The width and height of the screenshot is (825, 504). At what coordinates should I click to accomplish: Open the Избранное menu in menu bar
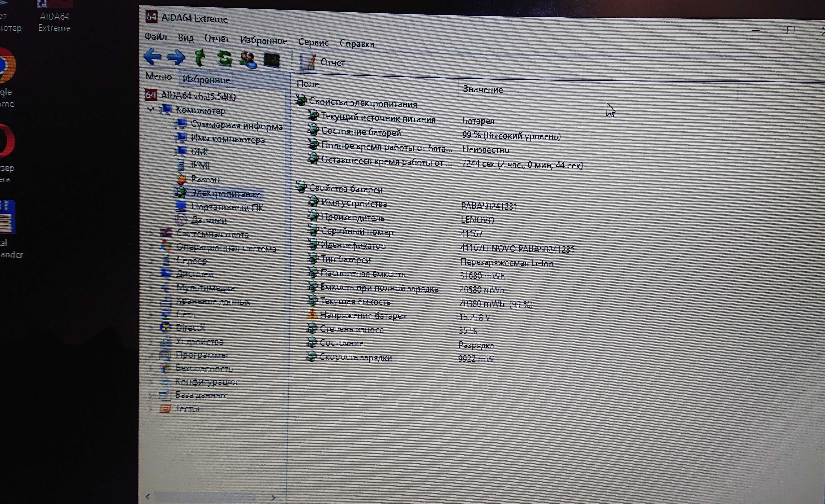263,40
